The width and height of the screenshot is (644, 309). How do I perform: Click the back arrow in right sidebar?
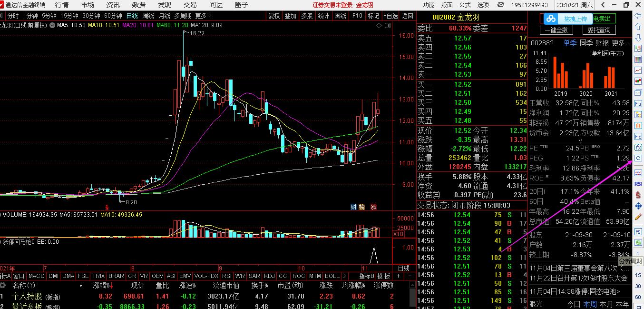coord(638,16)
